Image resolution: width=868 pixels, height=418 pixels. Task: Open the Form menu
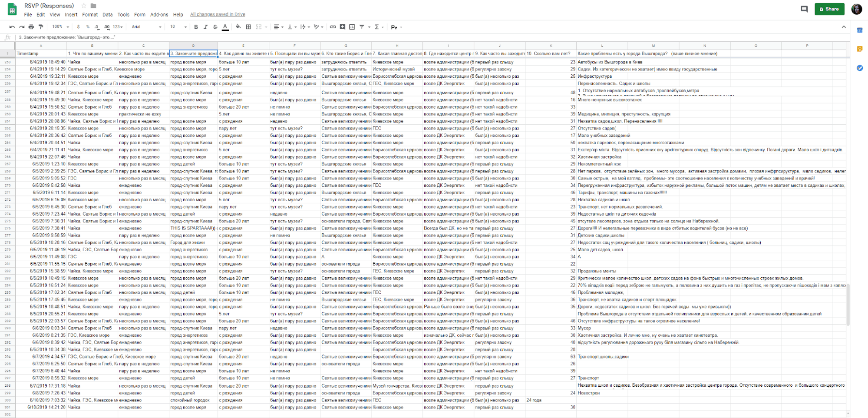click(140, 15)
